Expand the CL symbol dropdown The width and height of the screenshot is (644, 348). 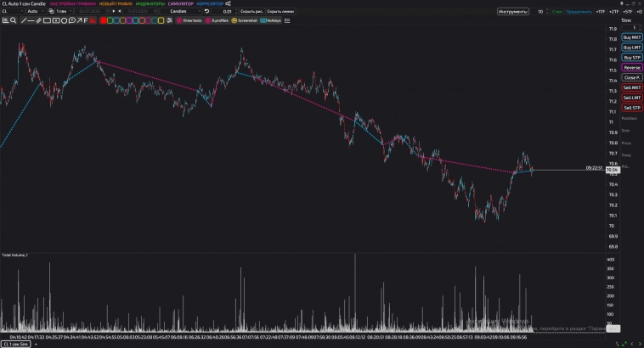tap(9, 11)
